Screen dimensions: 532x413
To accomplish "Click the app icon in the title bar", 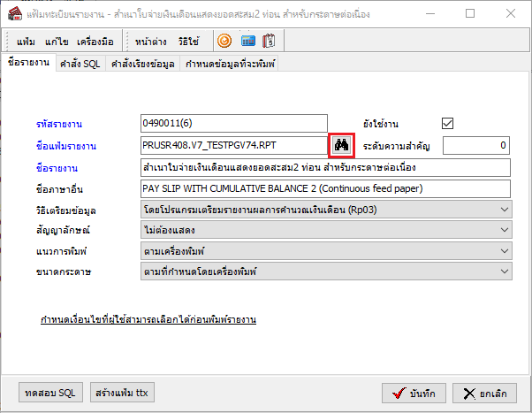I will coord(15,14).
